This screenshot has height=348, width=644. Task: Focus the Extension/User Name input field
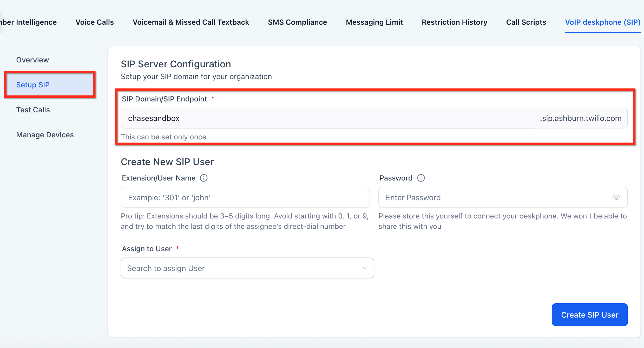click(x=245, y=197)
